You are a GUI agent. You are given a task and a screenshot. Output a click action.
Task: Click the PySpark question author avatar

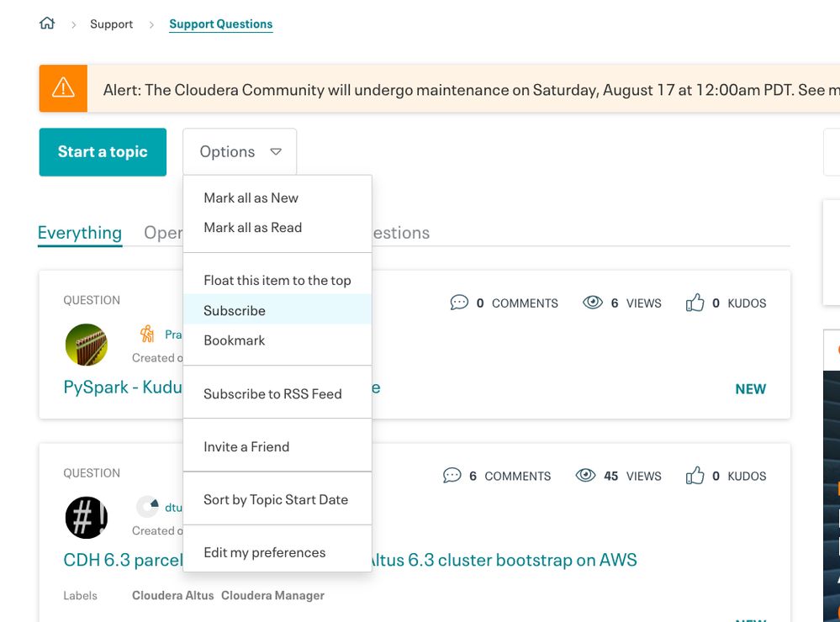(x=87, y=345)
